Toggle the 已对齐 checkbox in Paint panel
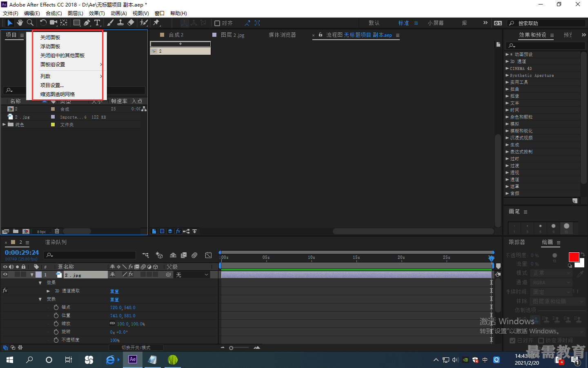This screenshot has height=368, width=588. [512, 340]
